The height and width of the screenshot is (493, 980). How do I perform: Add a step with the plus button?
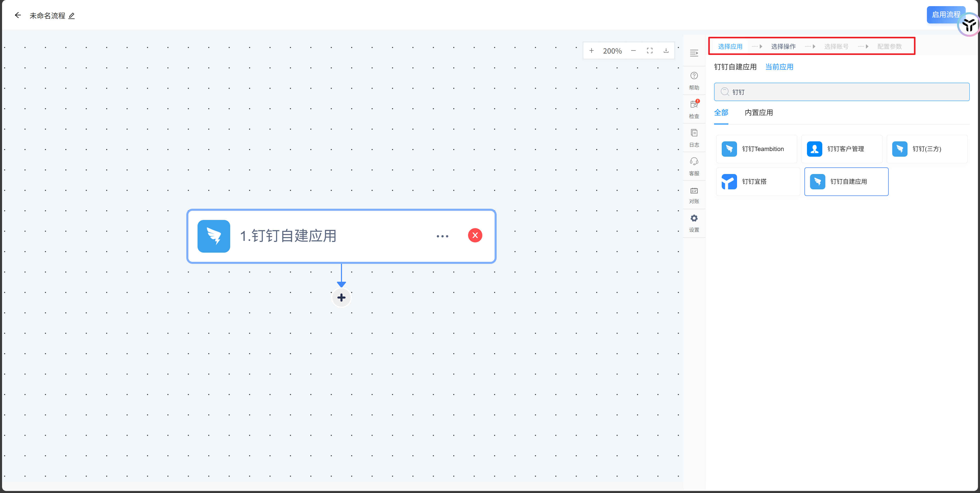click(341, 298)
